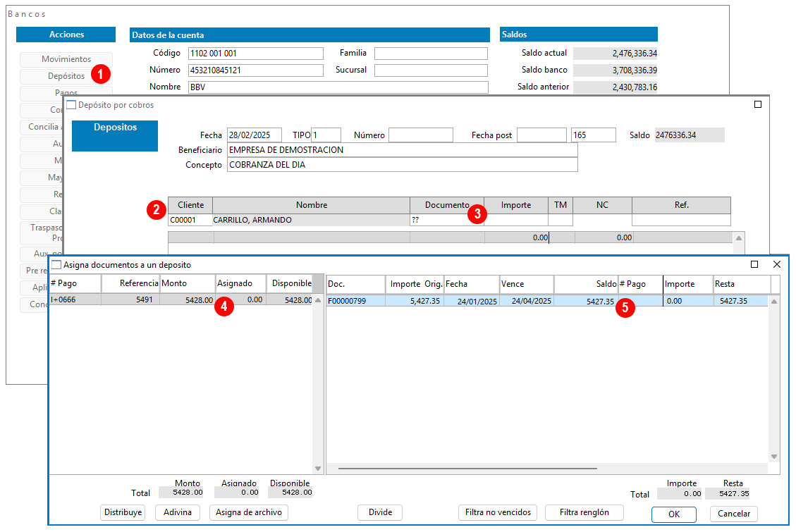Click the down arrow of the payments list scrollbar
Image resolution: width=796 pixels, height=532 pixels.
click(318, 469)
